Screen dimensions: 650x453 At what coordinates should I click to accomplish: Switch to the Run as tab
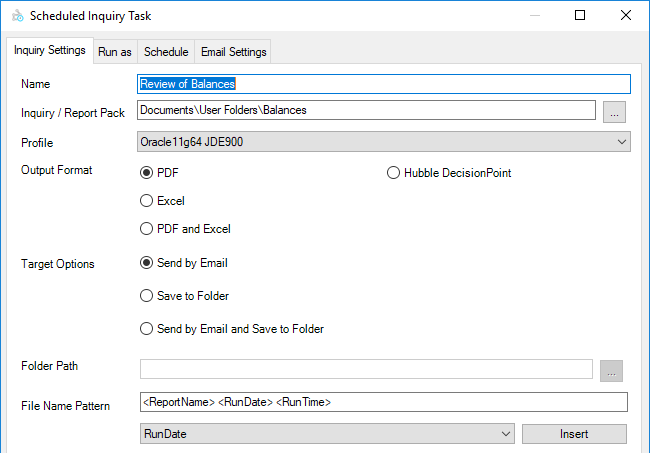[114, 52]
